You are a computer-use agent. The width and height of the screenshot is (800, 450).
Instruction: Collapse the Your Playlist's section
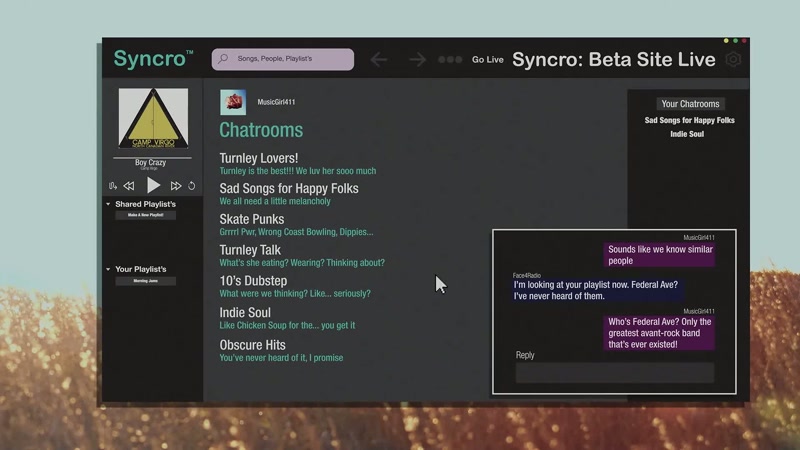click(108, 269)
